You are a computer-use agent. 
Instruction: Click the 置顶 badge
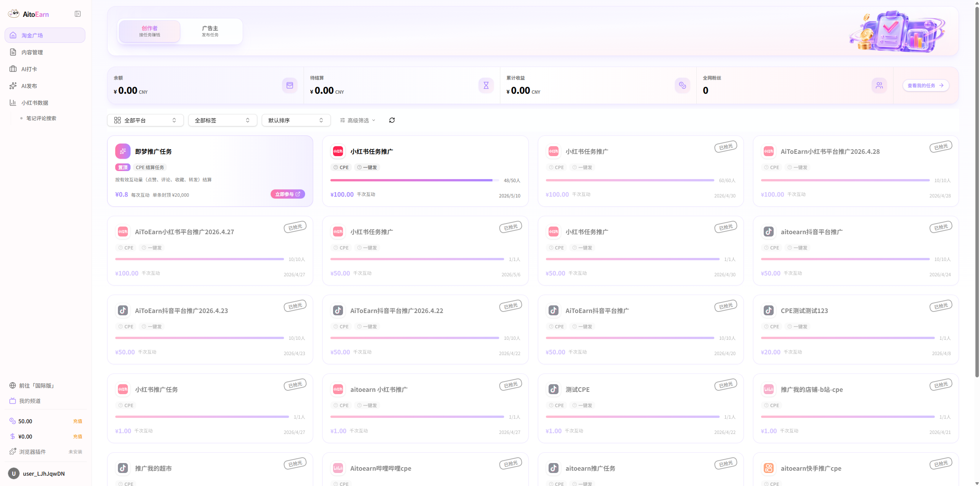coord(123,167)
